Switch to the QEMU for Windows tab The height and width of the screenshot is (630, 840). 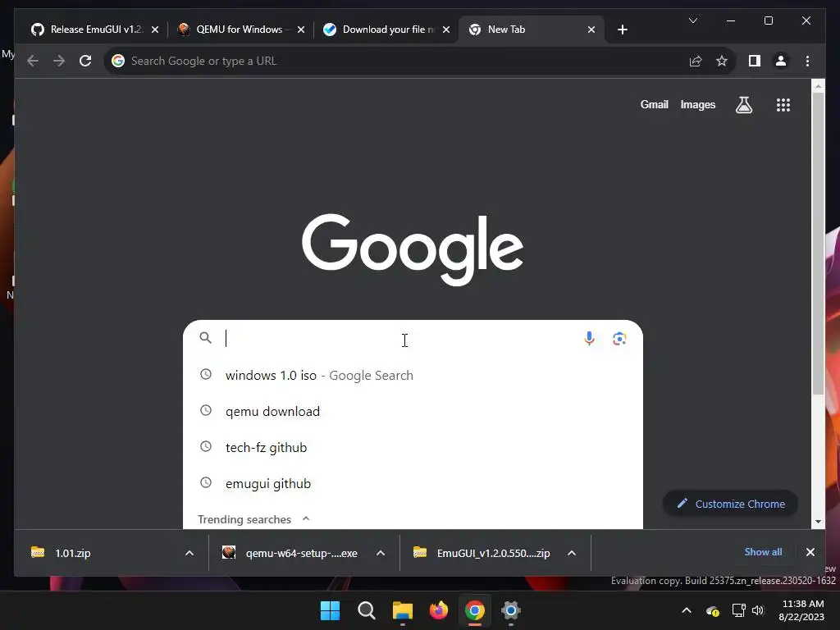pos(240,30)
